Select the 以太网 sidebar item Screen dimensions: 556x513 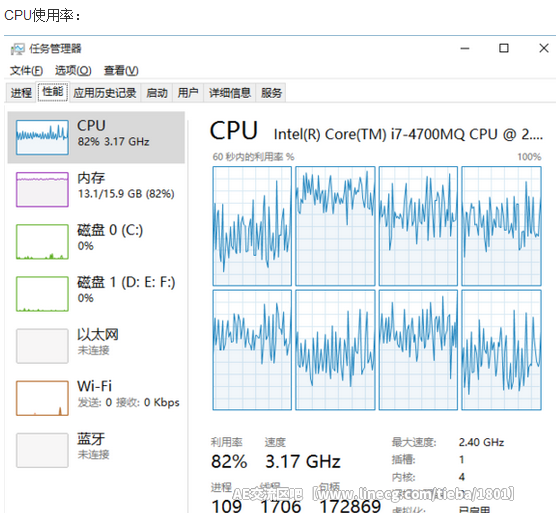pyautogui.click(x=96, y=346)
